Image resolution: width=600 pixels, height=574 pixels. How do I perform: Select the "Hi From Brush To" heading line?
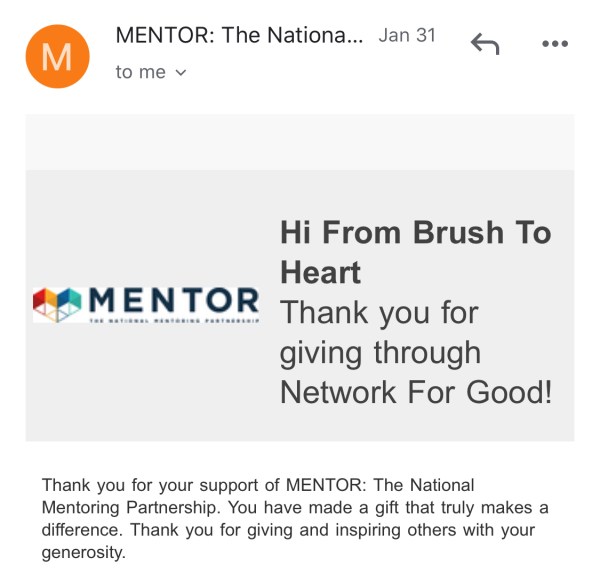click(415, 233)
